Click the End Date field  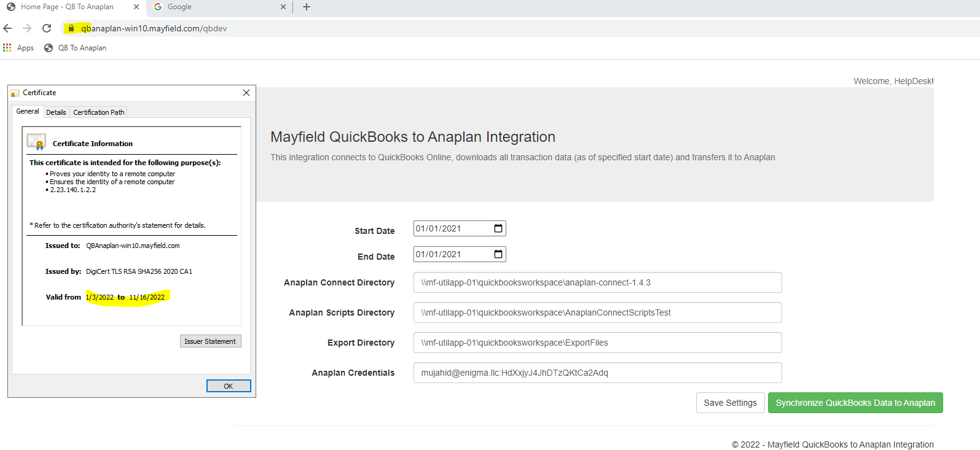460,254
